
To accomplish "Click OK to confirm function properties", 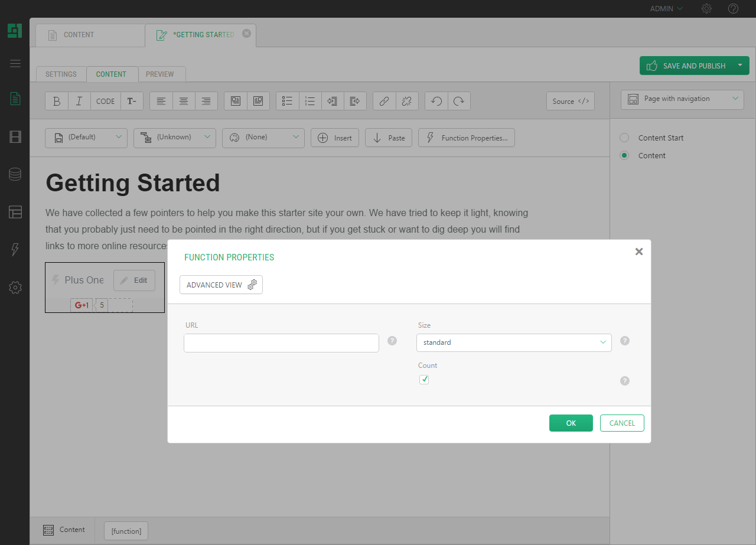I will coord(571,423).
